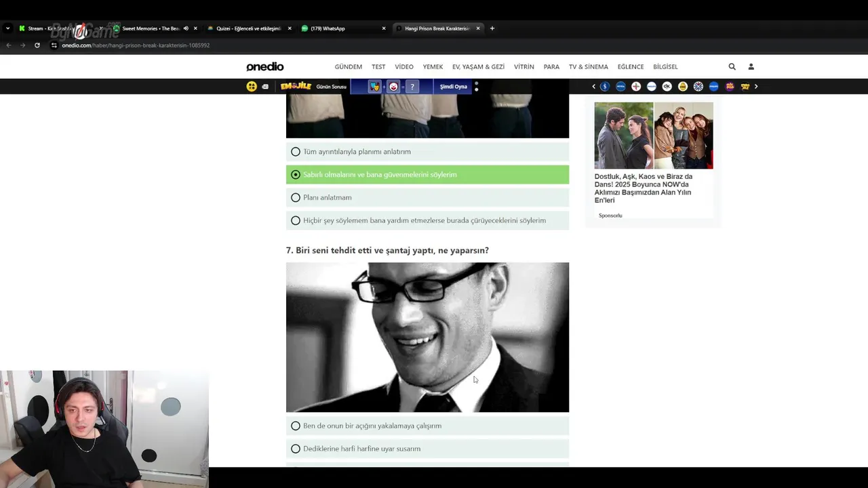Open the BİLGİSEL menu
Image resolution: width=868 pixels, height=488 pixels.
665,66
